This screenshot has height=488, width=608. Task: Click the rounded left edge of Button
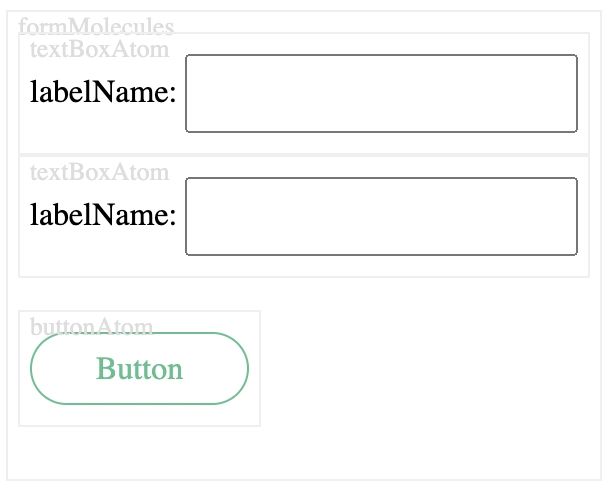(38, 369)
